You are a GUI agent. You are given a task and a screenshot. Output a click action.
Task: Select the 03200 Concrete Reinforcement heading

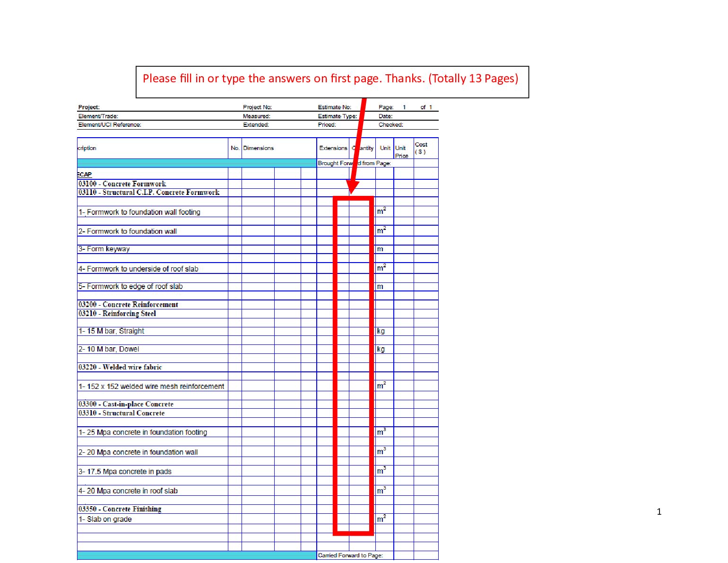(x=128, y=305)
